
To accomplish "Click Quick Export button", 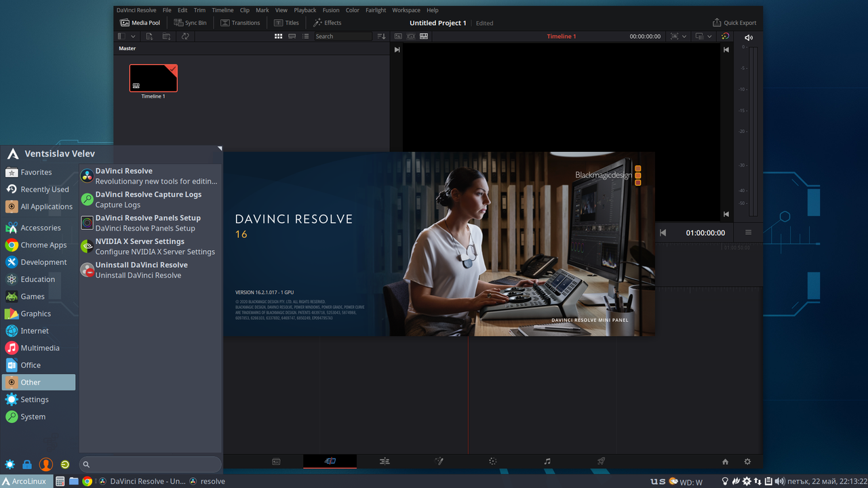I will pos(734,22).
